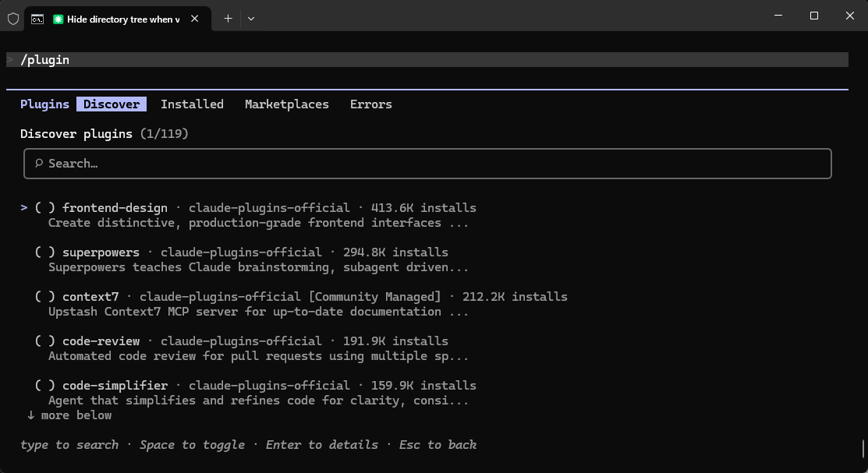Click the green asterisk tab icon
The width and height of the screenshot is (868, 473).
[58, 19]
